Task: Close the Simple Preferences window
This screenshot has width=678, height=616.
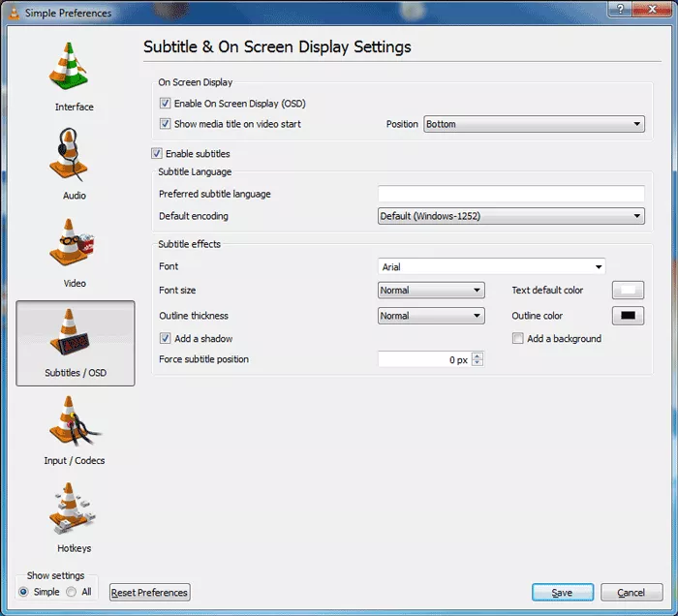Action: [652, 9]
